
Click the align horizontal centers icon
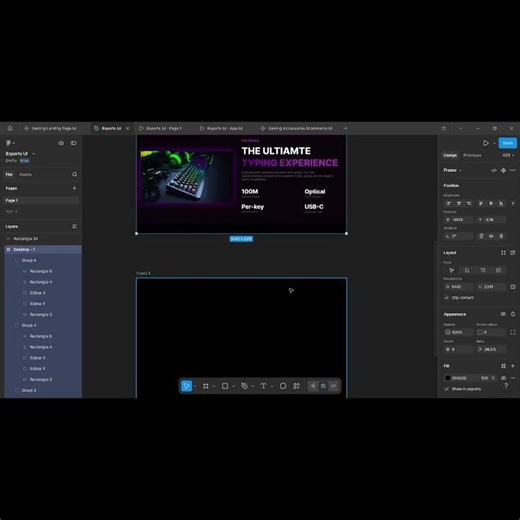tap(459, 203)
